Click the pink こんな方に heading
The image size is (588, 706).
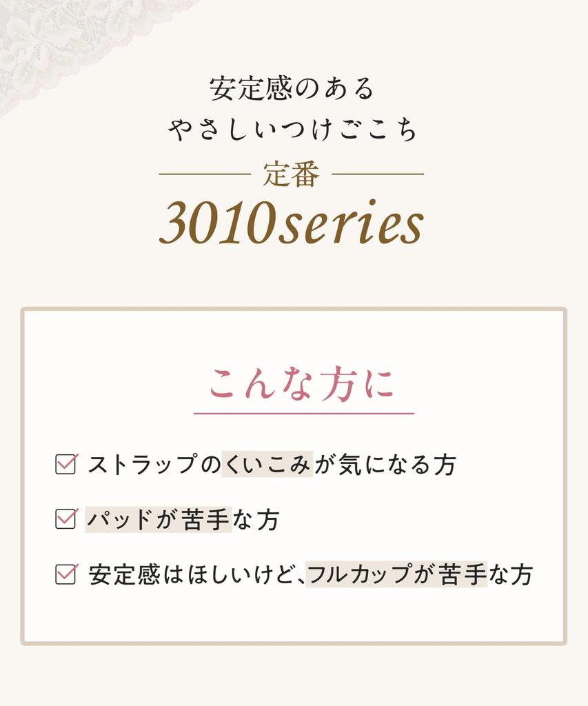(303, 385)
